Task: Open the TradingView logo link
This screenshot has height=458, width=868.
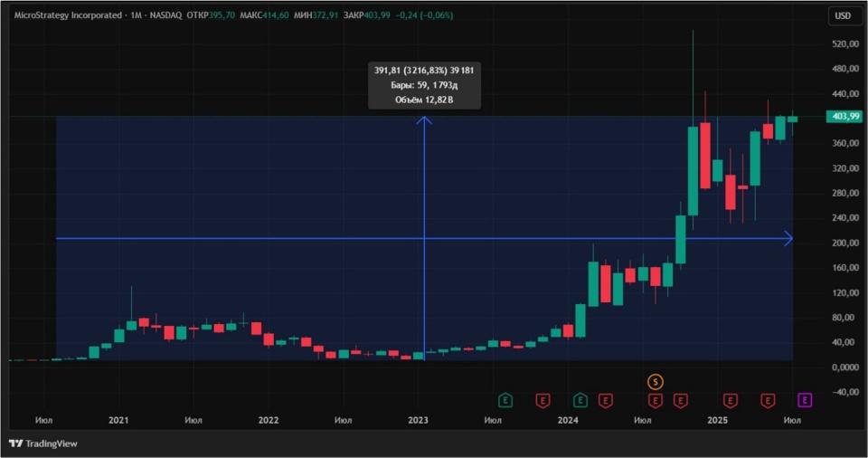Action: pos(43,444)
